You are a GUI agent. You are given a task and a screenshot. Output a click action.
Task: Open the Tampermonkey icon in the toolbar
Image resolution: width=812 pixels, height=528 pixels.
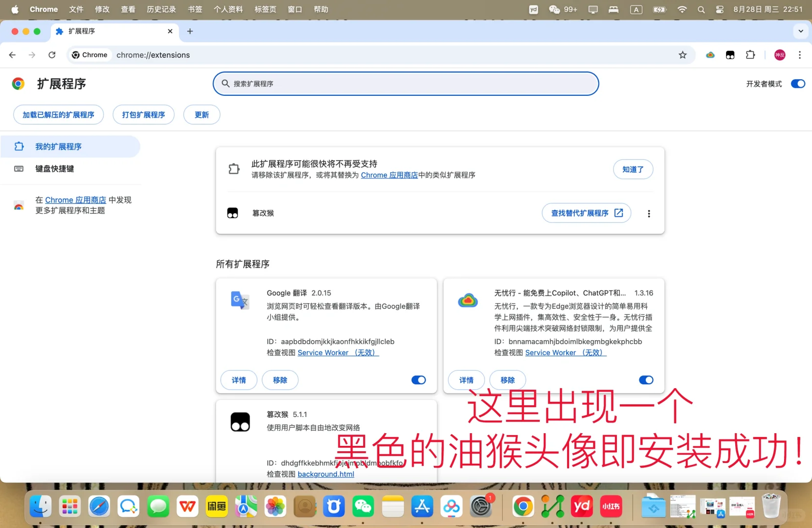tap(730, 55)
